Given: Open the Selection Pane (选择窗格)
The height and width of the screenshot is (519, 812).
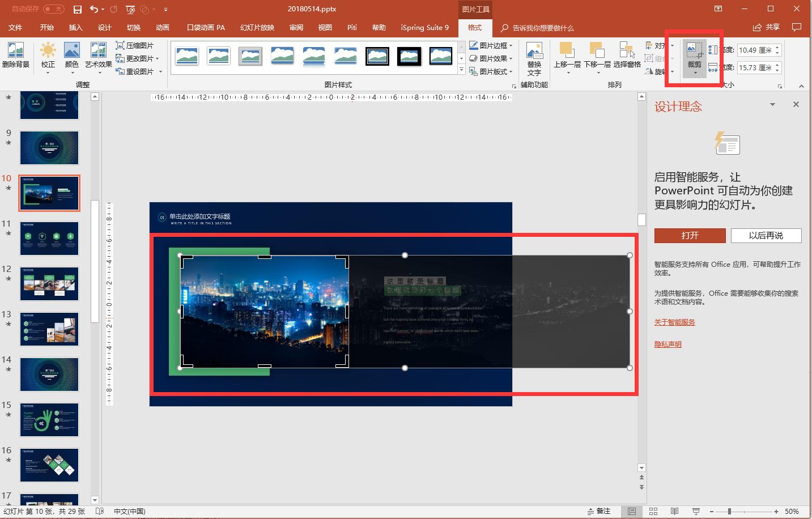Looking at the screenshot, I should click(627, 56).
